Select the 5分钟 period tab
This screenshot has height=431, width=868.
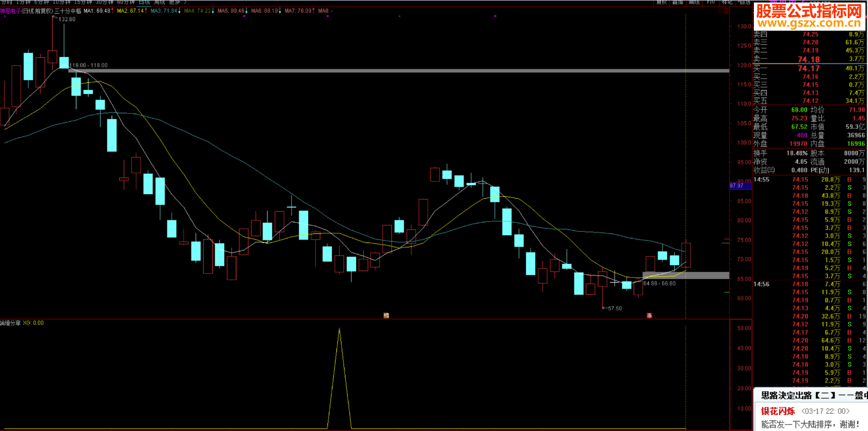[41, 2]
